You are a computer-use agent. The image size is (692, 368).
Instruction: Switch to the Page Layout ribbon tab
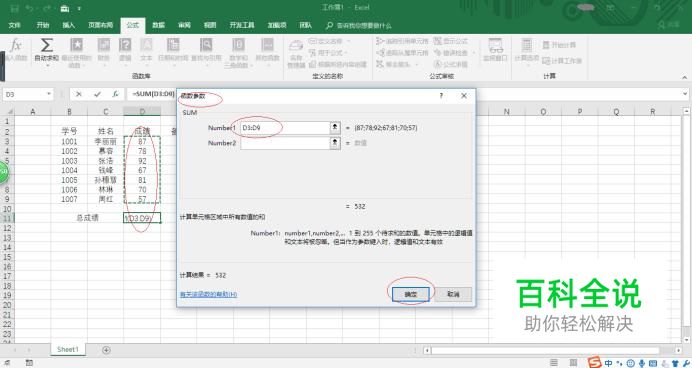pyautogui.click(x=101, y=25)
